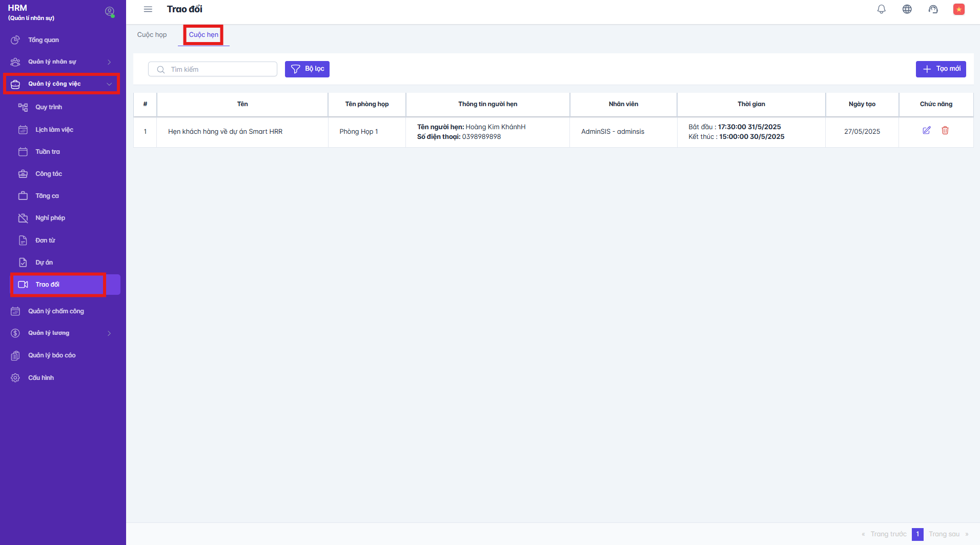Click the globe language icon

pos(907,9)
